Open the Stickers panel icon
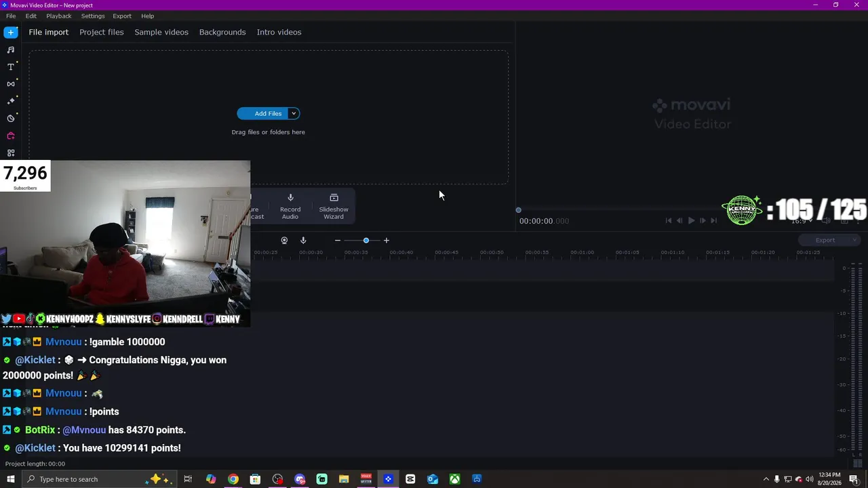The image size is (868, 488). (x=11, y=119)
